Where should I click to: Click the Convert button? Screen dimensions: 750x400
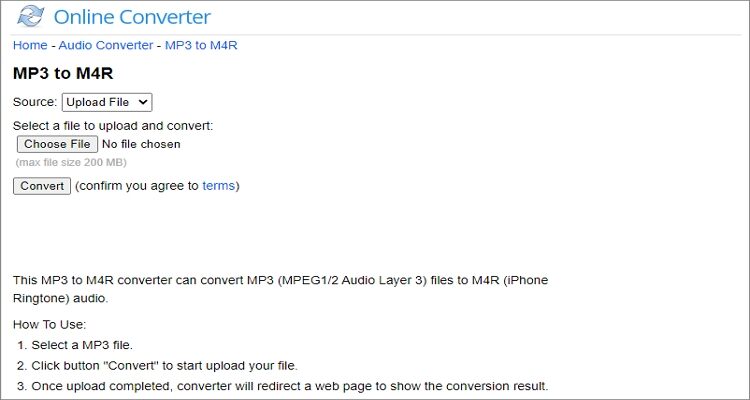[x=42, y=185]
